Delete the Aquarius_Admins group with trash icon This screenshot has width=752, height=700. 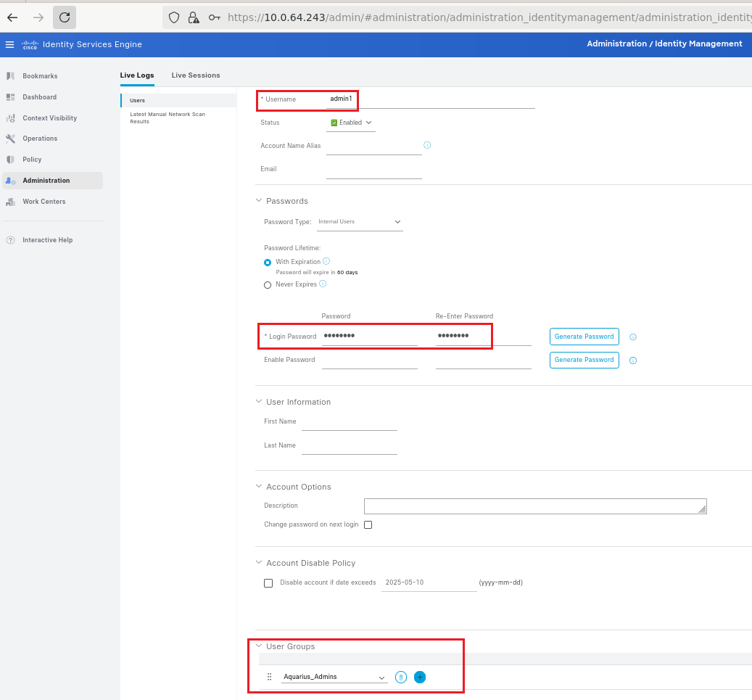tap(401, 677)
